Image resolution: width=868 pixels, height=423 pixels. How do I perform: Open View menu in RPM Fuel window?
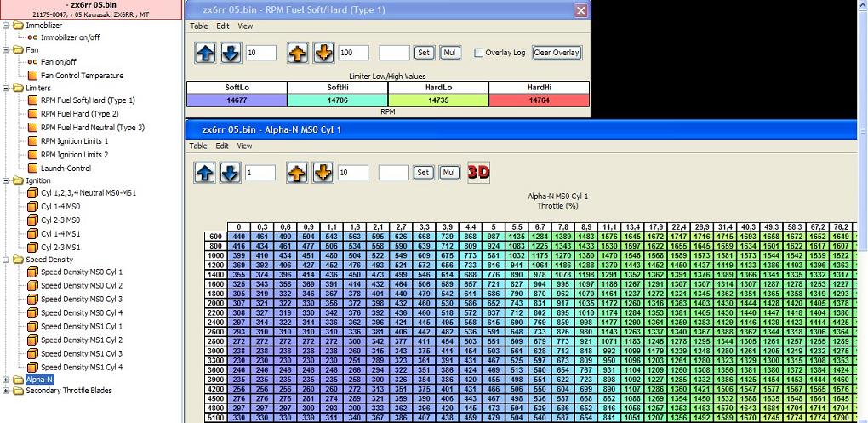coord(245,26)
